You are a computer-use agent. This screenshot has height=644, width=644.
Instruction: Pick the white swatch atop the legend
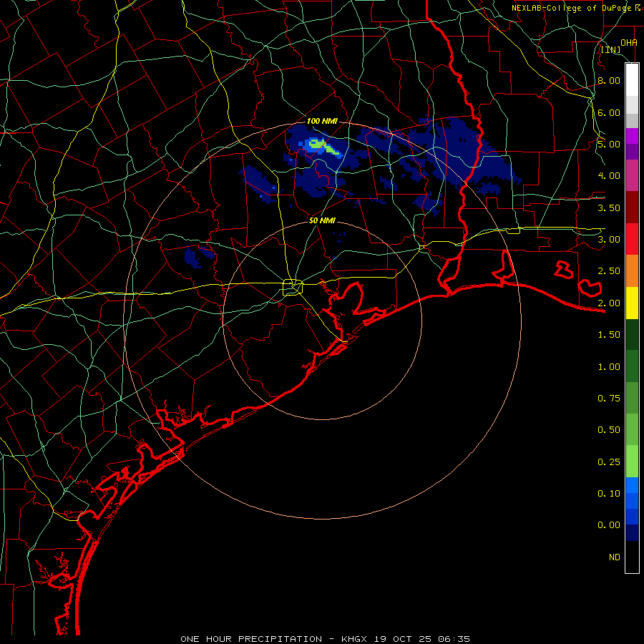coord(632,79)
